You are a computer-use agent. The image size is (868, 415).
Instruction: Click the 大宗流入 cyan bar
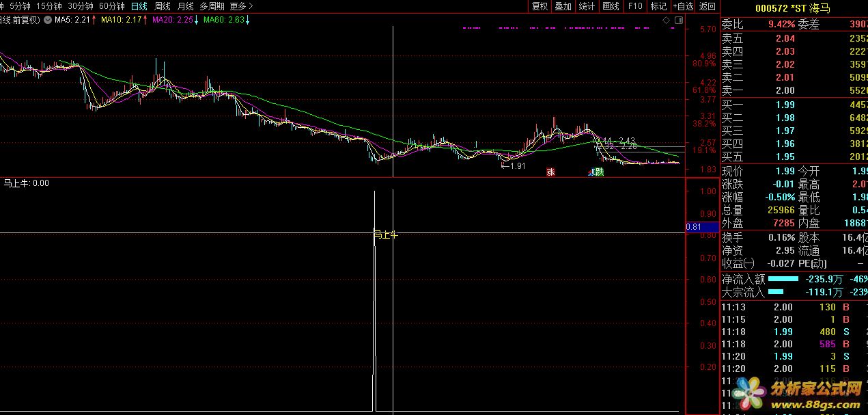[776, 292]
